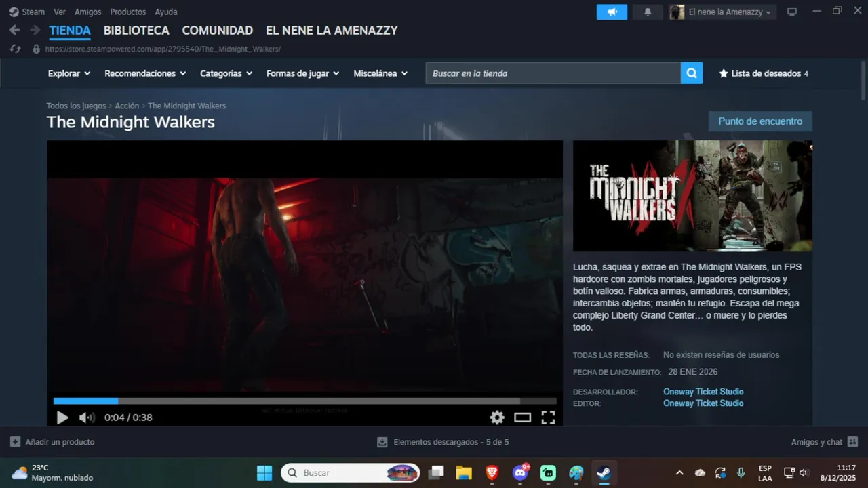Image resolution: width=868 pixels, height=488 pixels.
Task: Click the Steam logo in the title bar
Action: 14,12
